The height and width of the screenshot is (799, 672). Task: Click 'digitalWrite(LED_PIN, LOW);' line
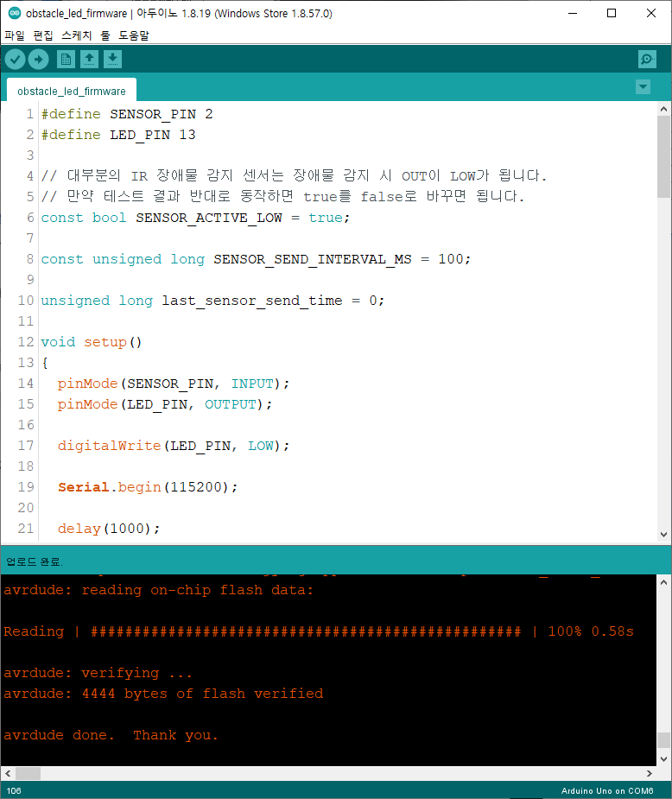pos(174,446)
